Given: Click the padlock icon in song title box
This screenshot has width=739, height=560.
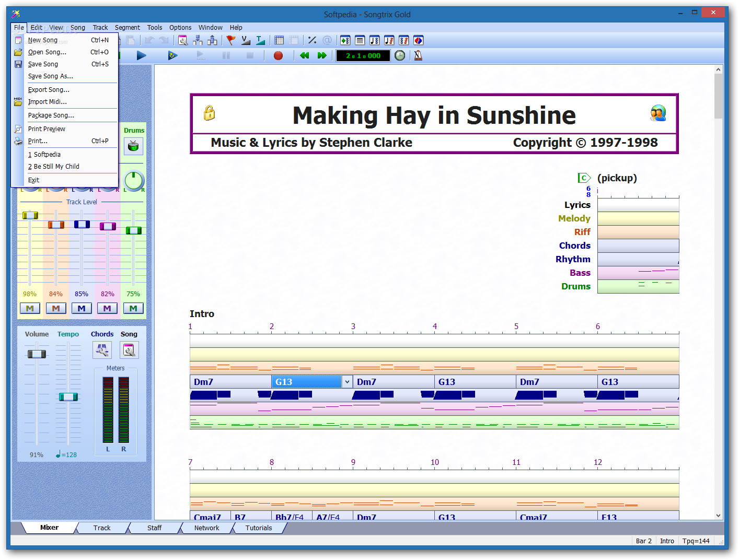Looking at the screenshot, I should (x=209, y=113).
